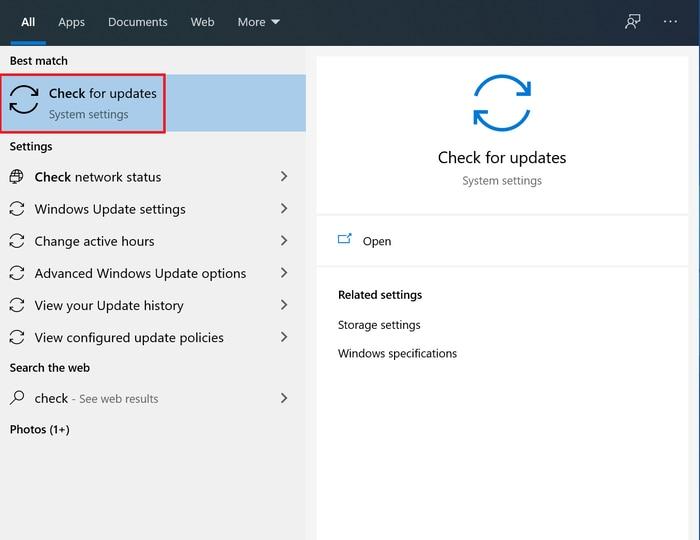
Task: Select Advanced Windows Update options result
Action: point(140,273)
